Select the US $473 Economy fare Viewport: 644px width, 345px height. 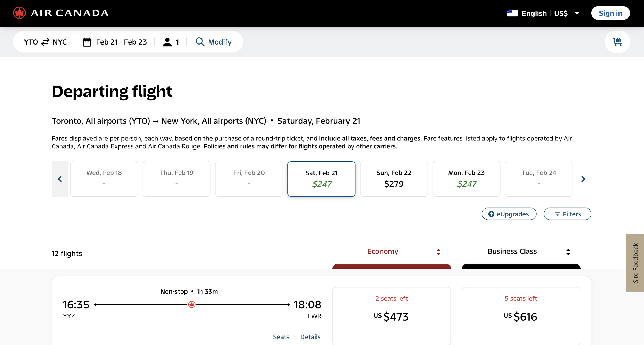[x=391, y=316]
